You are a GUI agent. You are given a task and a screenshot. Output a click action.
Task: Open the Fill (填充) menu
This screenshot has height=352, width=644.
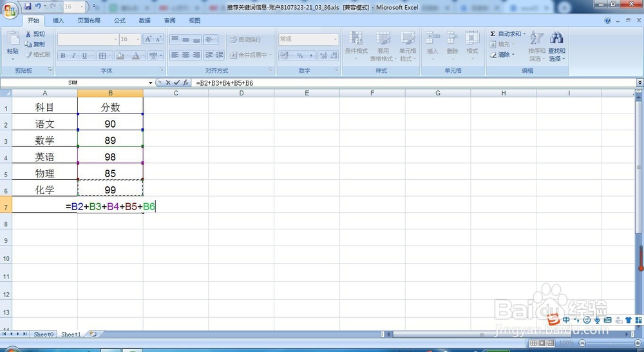coord(502,44)
